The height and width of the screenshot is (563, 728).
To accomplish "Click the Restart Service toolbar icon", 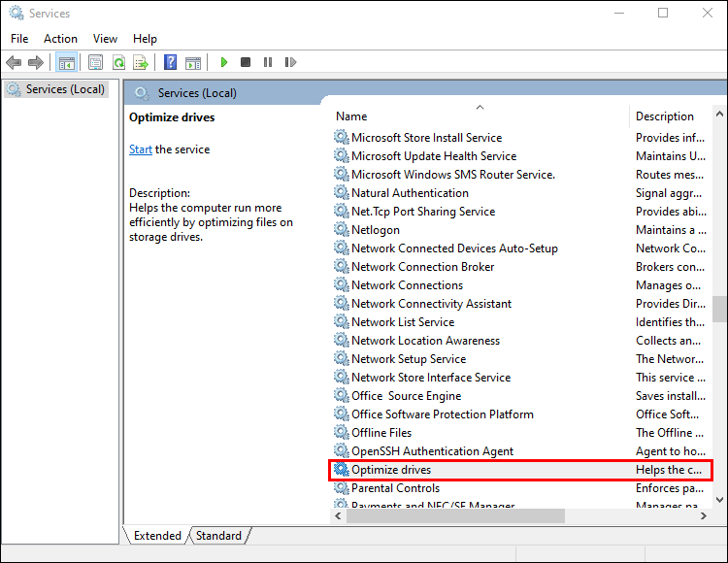I will click(x=290, y=62).
